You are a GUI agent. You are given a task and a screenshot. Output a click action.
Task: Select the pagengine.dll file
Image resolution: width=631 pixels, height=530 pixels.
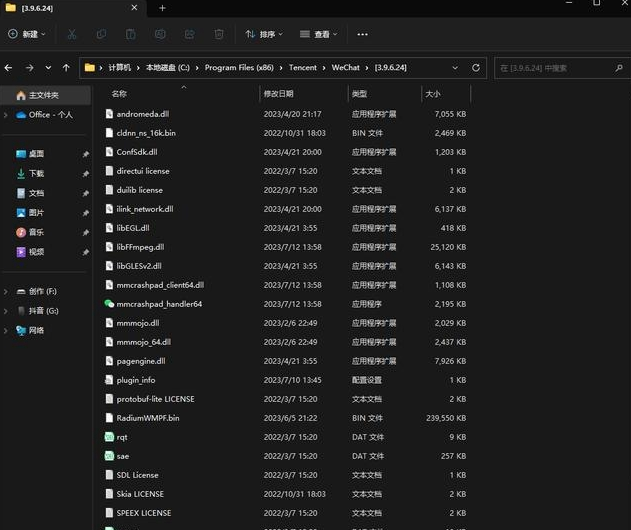pyautogui.click(x=285, y=361)
